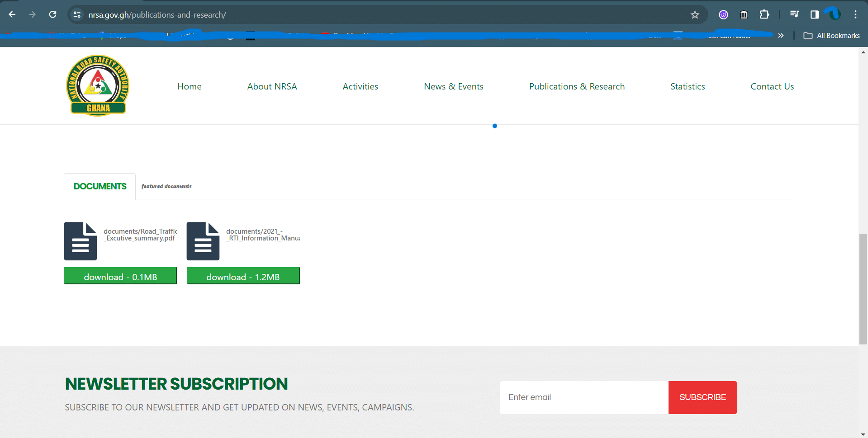Download the 0.1MB Road Traffic summary

[x=120, y=277]
